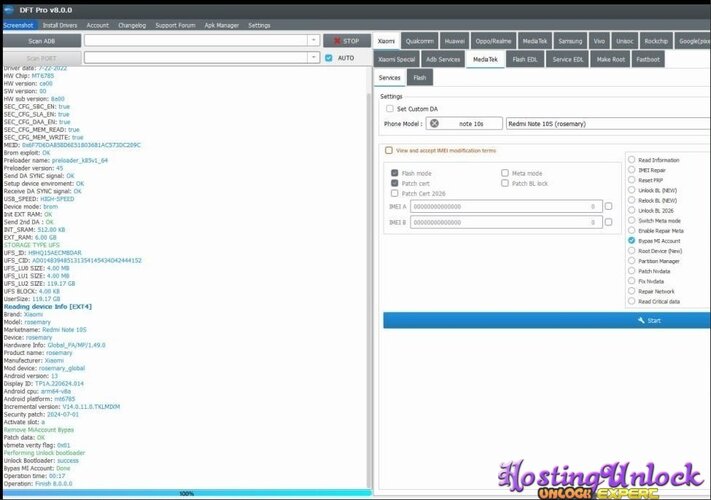Open the Services sub-tab
The image size is (711, 500).
(390, 78)
